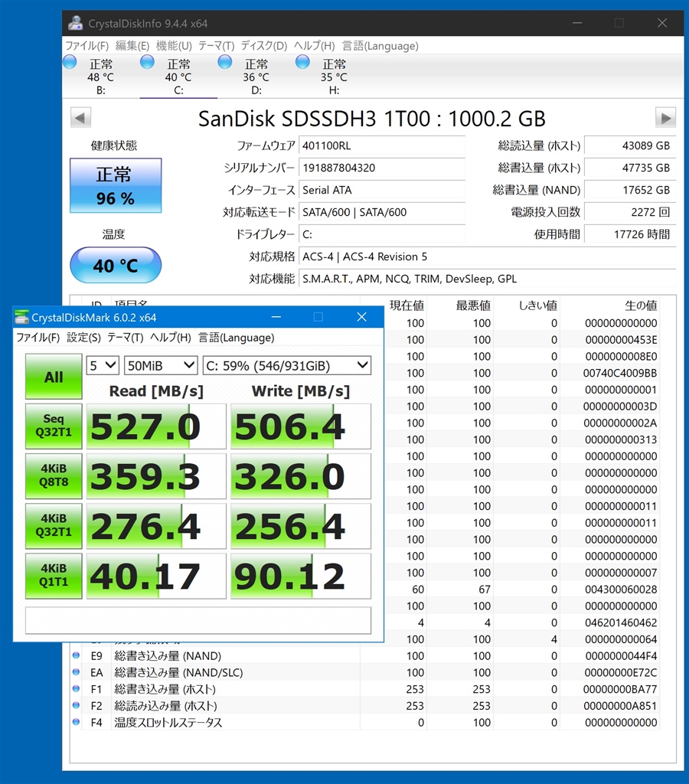Viewport: 689px width, 784px height.
Task: Start the 4KiB Q8T8 benchmark test
Action: pyautogui.click(x=54, y=476)
